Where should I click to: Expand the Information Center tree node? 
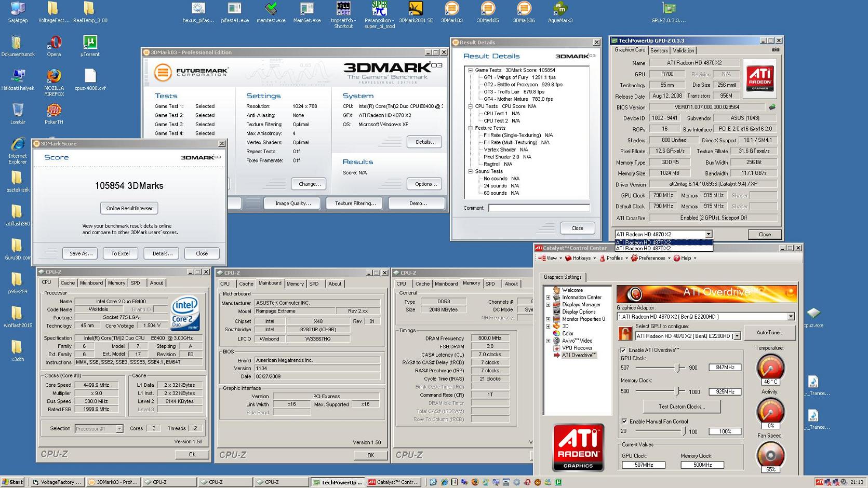click(548, 297)
